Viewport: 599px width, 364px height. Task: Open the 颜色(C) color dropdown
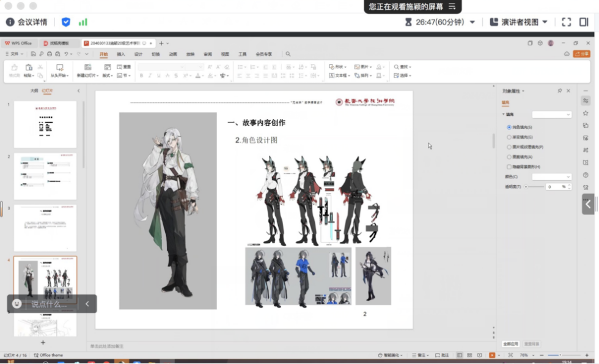(551, 177)
